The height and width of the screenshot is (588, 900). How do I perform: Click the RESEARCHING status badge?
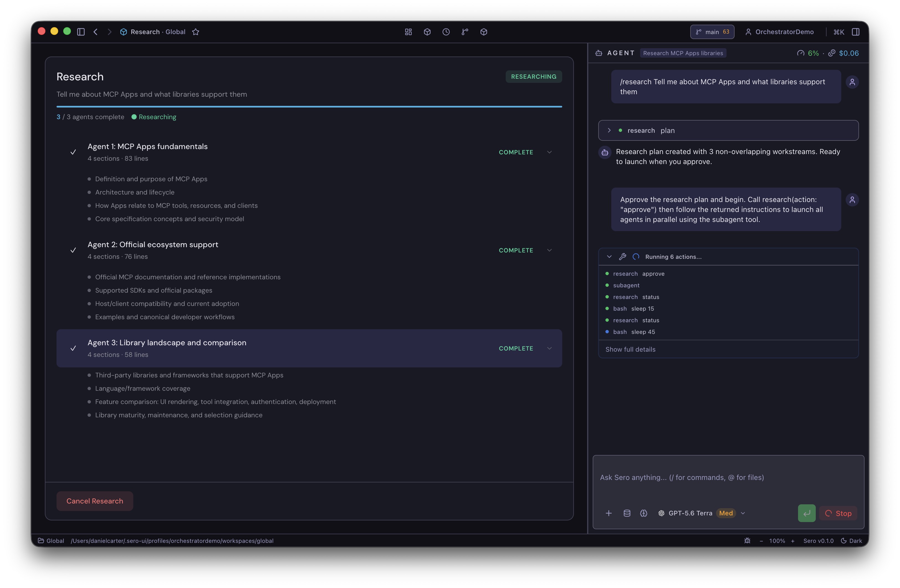pyautogui.click(x=534, y=77)
